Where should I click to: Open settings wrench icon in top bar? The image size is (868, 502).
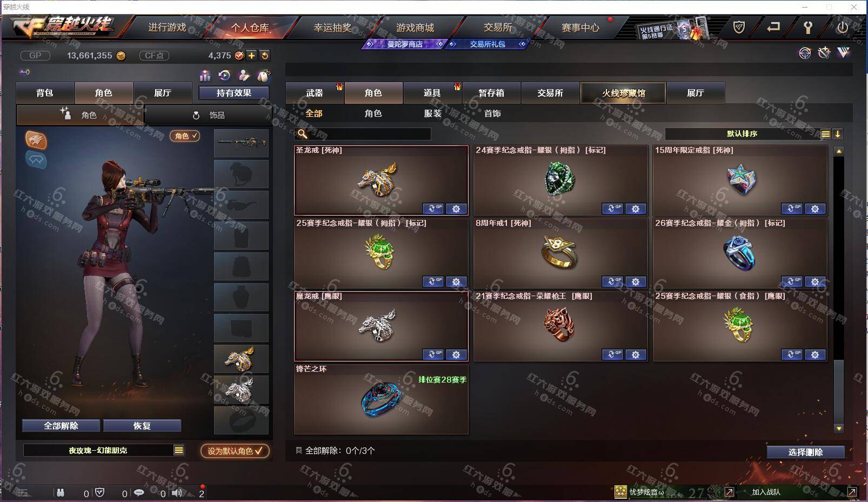coord(807,28)
